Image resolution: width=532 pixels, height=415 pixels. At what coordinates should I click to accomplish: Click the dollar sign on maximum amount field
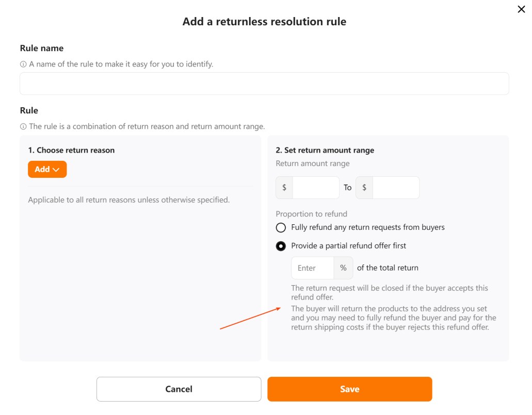(x=364, y=188)
